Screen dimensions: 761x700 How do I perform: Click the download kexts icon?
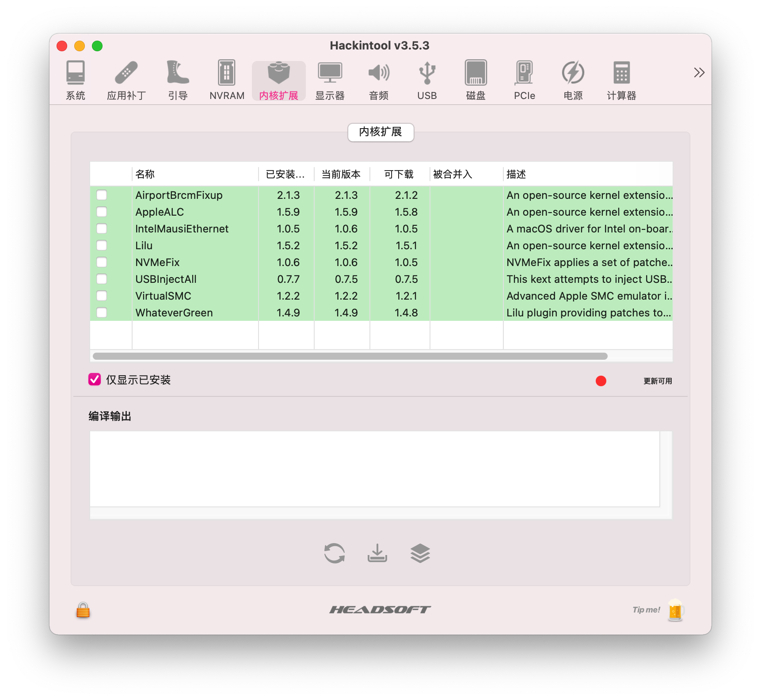tap(377, 553)
